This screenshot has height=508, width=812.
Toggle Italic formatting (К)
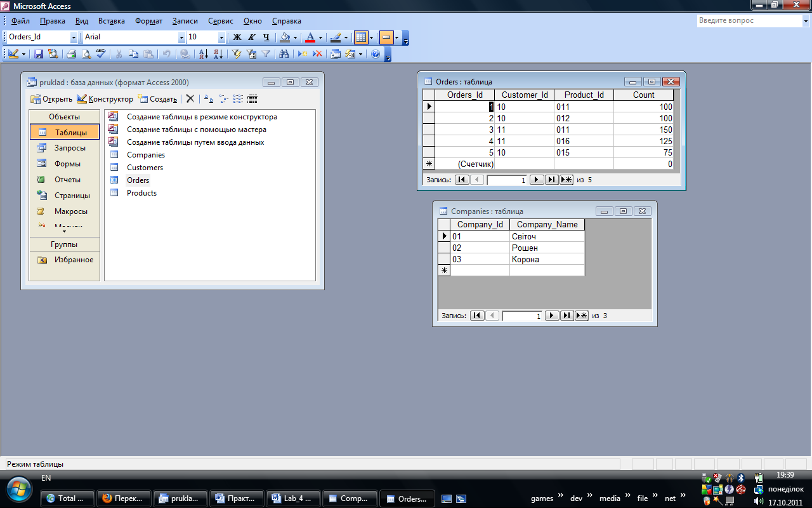coord(252,37)
